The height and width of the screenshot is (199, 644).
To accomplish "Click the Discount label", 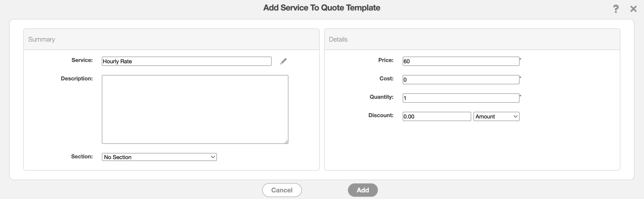I will [x=380, y=115].
